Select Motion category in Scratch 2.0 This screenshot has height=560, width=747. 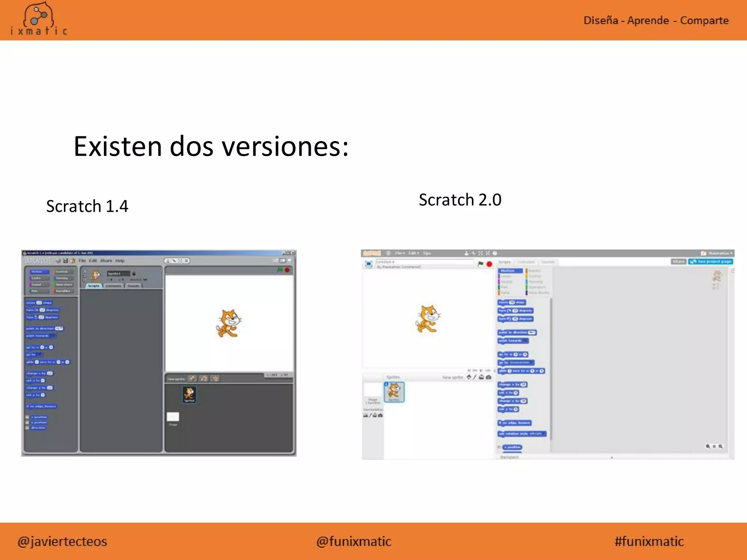click(x=510, y=271)
